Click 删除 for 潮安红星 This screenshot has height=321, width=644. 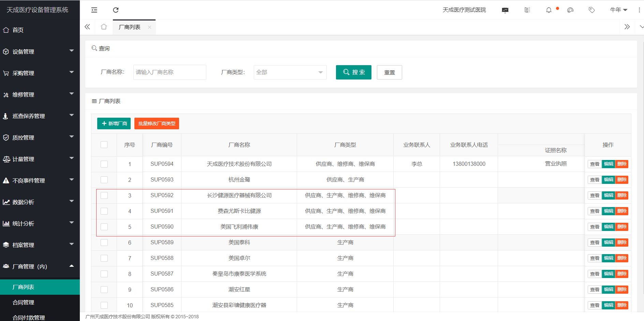[622, 290]
